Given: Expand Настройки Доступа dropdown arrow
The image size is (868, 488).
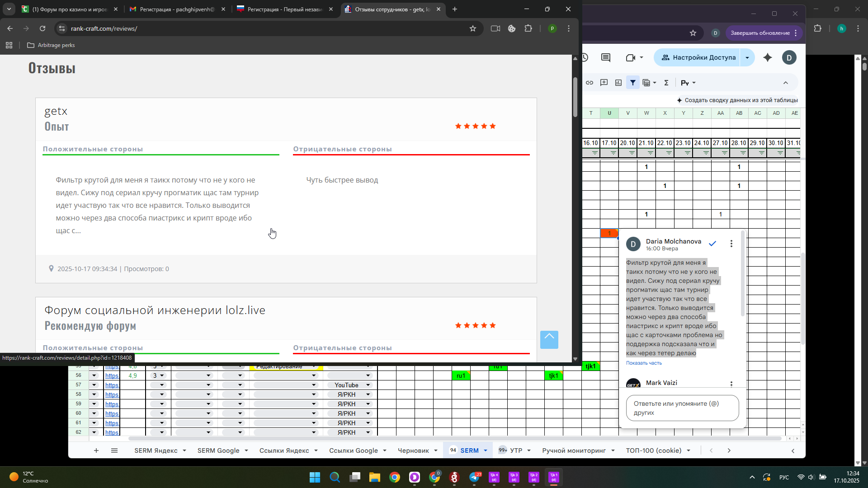Looking at the screenshot, I should tap(747, 57).
